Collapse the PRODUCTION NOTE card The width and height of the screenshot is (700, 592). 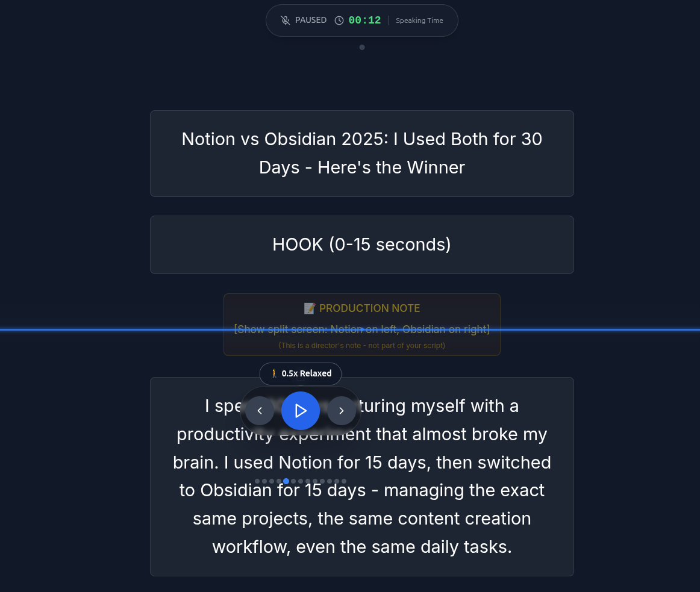[x=361, y=325]
